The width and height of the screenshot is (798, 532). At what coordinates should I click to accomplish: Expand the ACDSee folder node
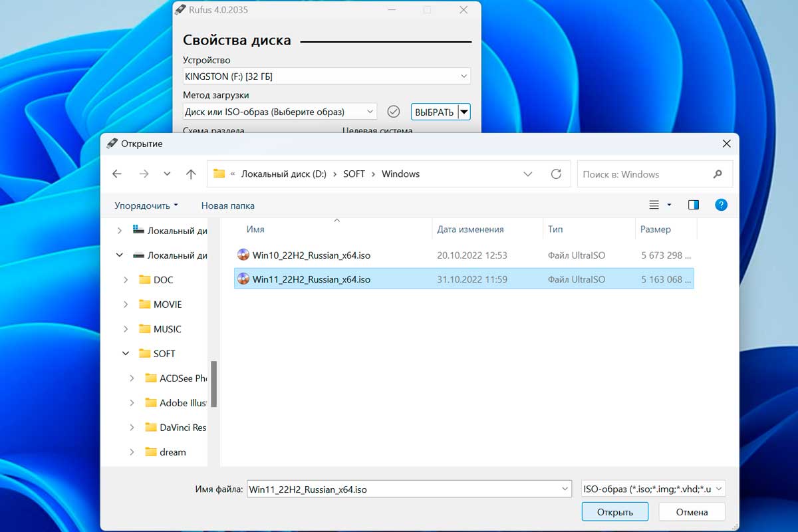(132, 378)
